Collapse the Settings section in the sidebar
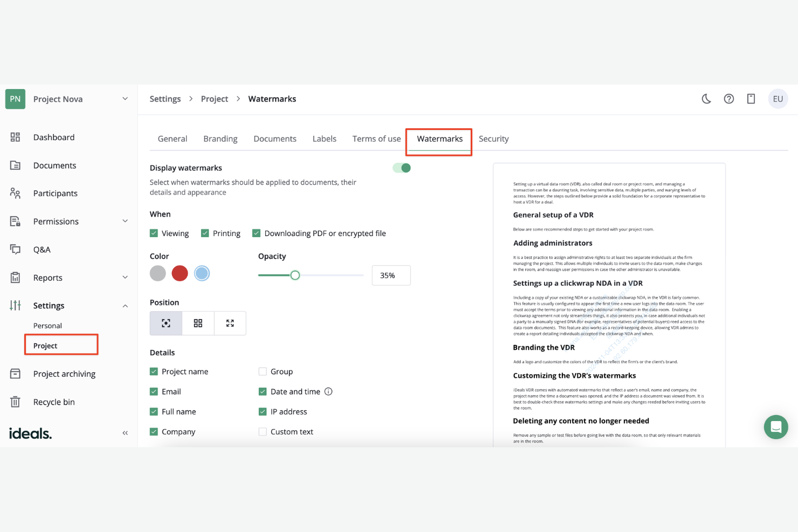Image resolution: width=798 pixels, height=532 pixels. click(125, 305)
